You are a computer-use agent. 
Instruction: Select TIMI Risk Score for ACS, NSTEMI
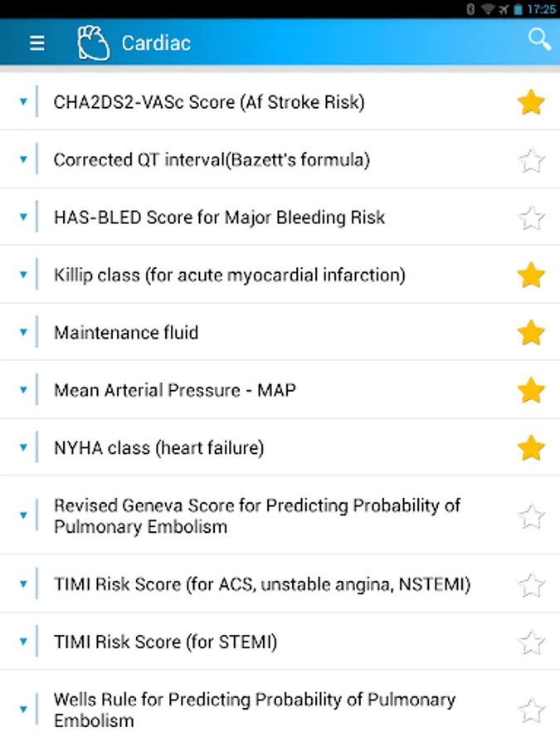[x=261, y=584]
